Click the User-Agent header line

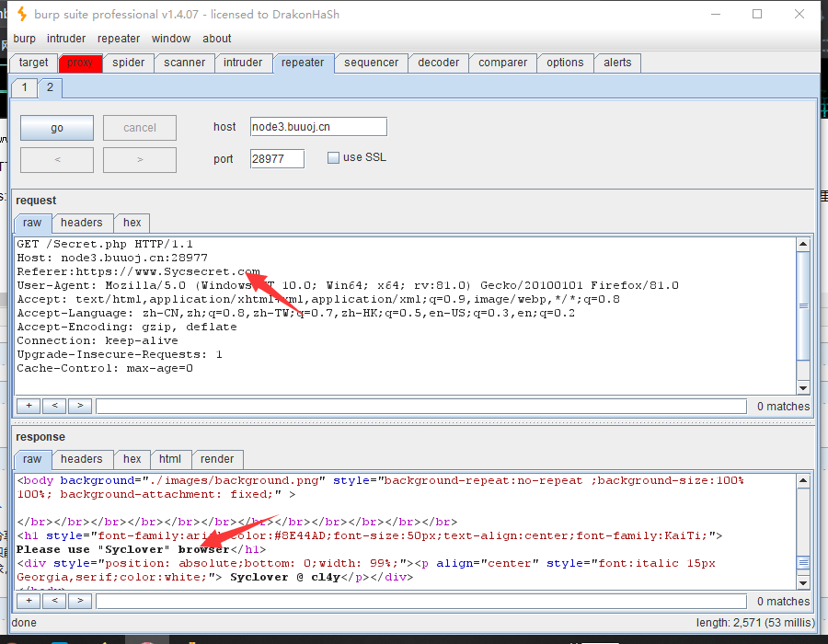348,285
